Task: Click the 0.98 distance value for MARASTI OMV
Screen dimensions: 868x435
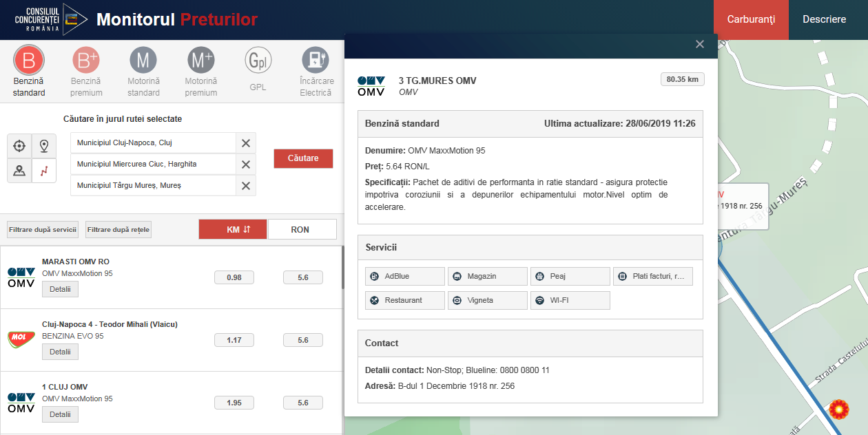Action: tap(234, 277)
